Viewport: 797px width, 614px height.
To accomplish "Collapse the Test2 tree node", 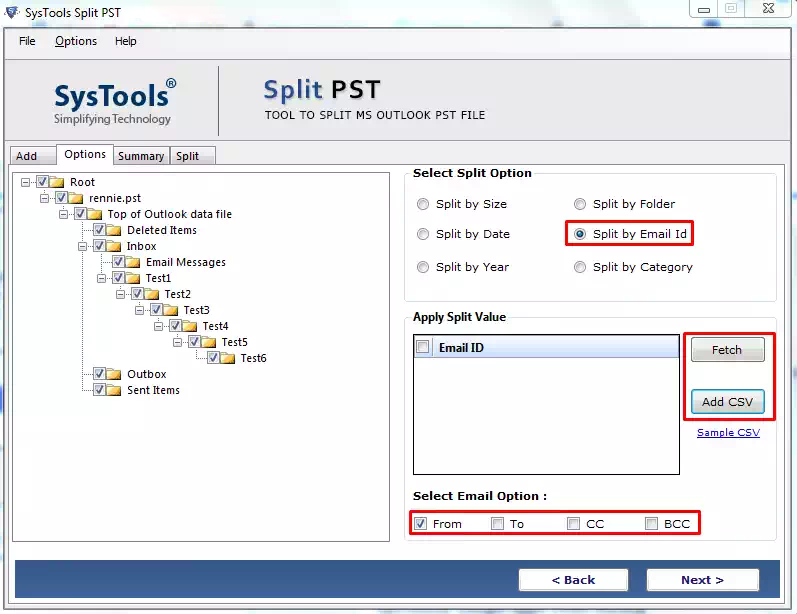I will pos(120,294).
